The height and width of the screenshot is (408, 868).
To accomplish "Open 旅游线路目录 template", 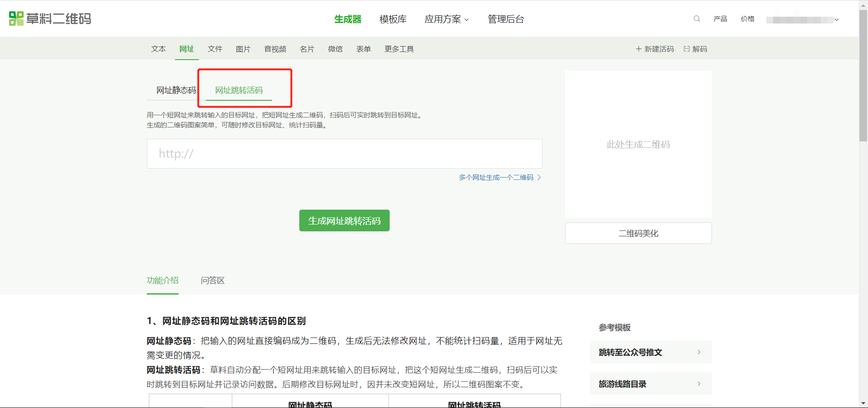I will (651, 384).
